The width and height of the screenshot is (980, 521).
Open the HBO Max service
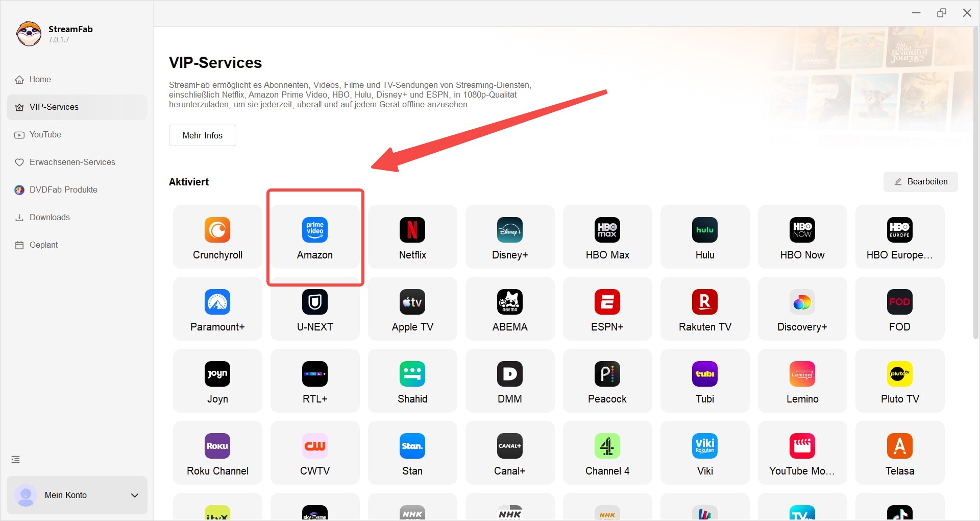pos(607,236)
